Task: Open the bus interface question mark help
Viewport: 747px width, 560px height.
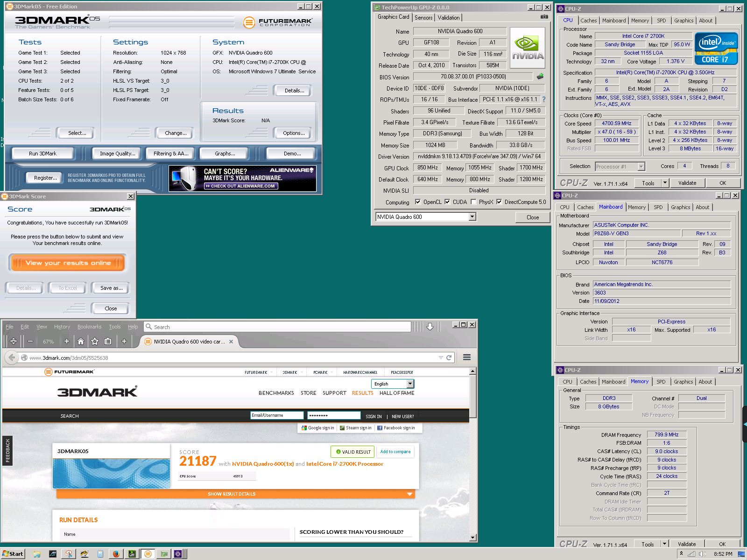Action: pos(544,99)
